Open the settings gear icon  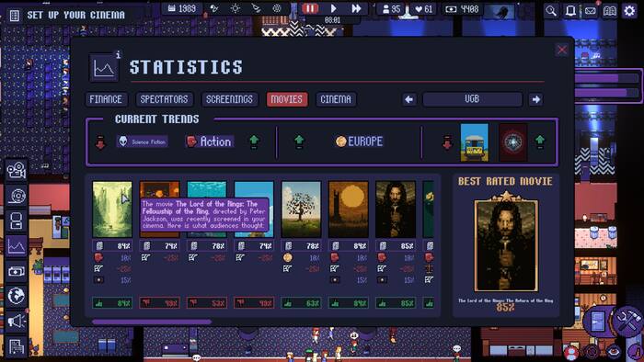pyautogui.click(x=629, y=11)
